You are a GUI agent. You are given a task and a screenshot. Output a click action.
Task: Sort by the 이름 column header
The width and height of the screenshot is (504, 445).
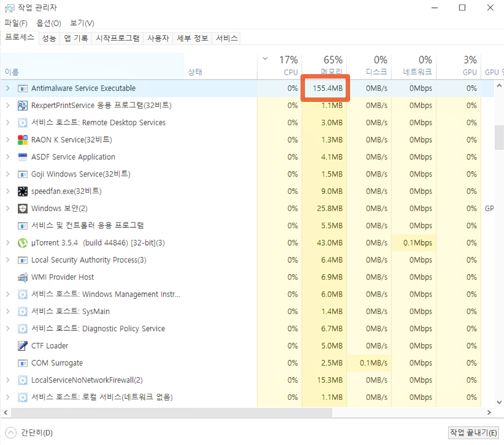92,66
